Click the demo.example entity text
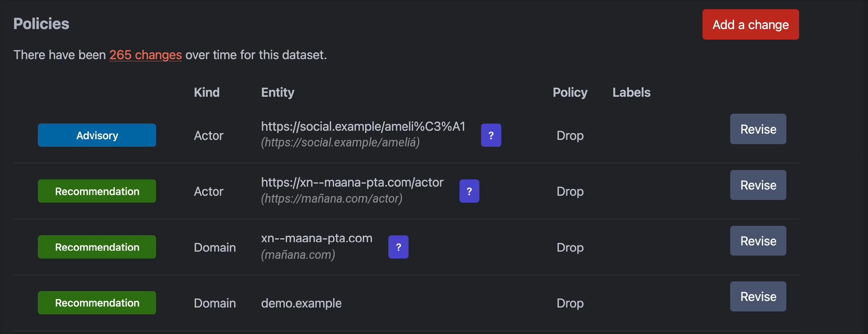 (301, 303)
